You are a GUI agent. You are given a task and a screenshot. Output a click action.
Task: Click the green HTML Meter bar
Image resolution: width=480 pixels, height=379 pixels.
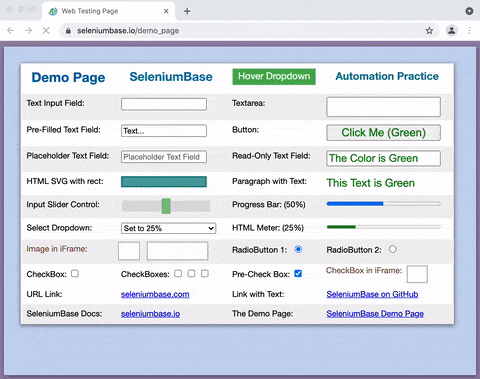(x=383, y=227)
